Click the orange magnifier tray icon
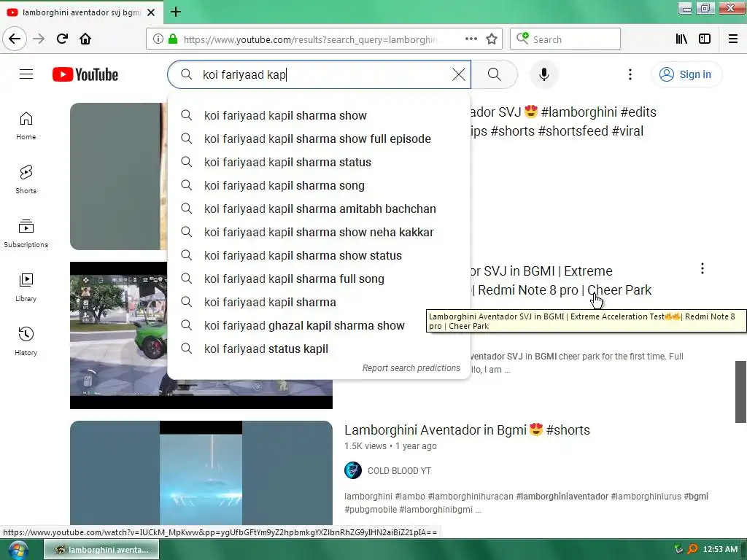The height and width of the screenshot is (560, 747). tap(692, 549)
